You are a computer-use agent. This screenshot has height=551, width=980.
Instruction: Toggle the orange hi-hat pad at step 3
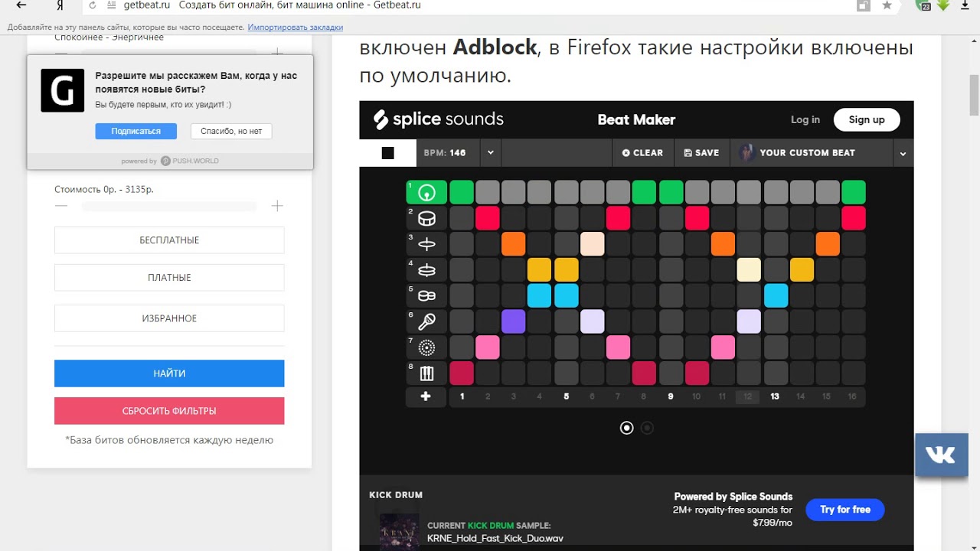(x=514, y=244)
